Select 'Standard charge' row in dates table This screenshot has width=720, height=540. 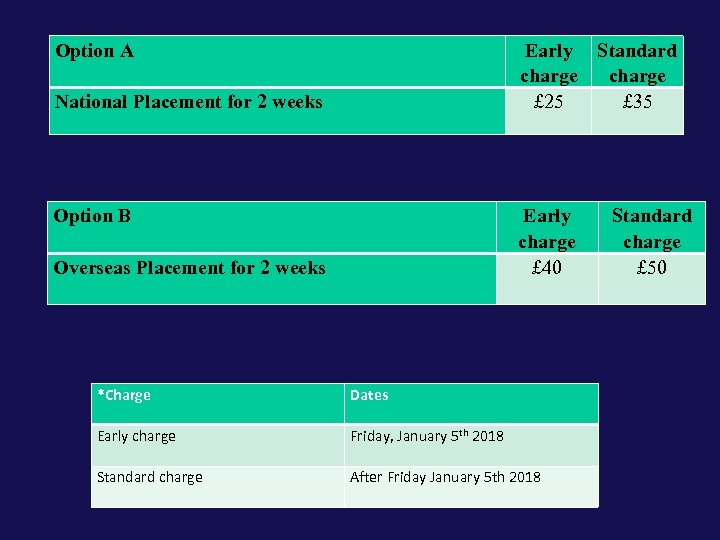click(150, 478)
